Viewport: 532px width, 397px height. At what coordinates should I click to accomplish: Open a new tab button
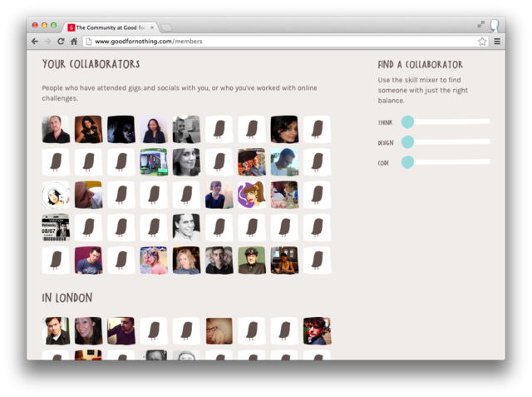point(166,27)
